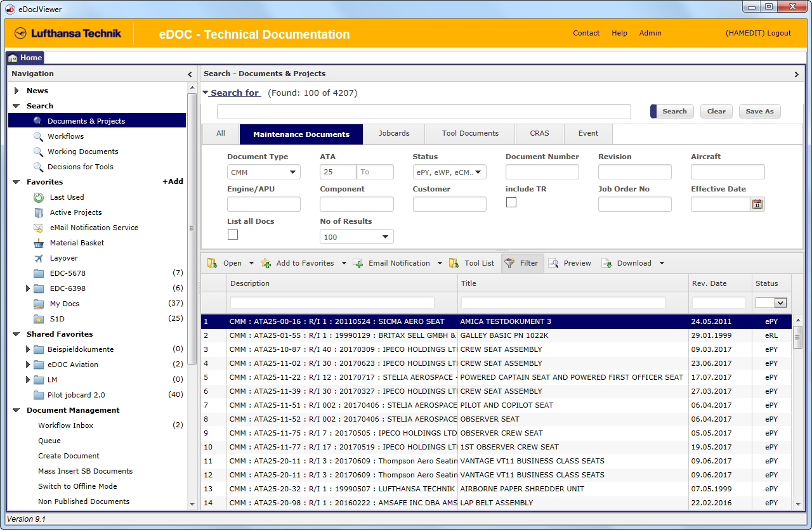812x530 pixels.
Task: Click the Search button
Action: point(674,112)
